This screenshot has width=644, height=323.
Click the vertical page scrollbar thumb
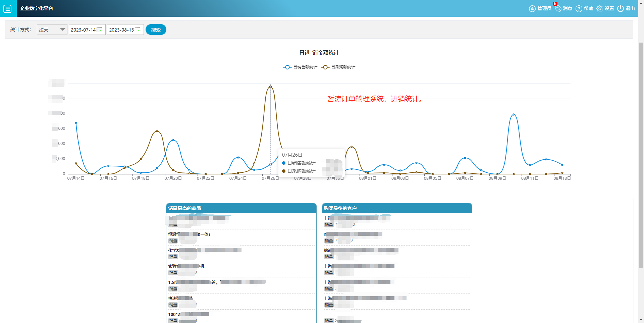point(641,154)
